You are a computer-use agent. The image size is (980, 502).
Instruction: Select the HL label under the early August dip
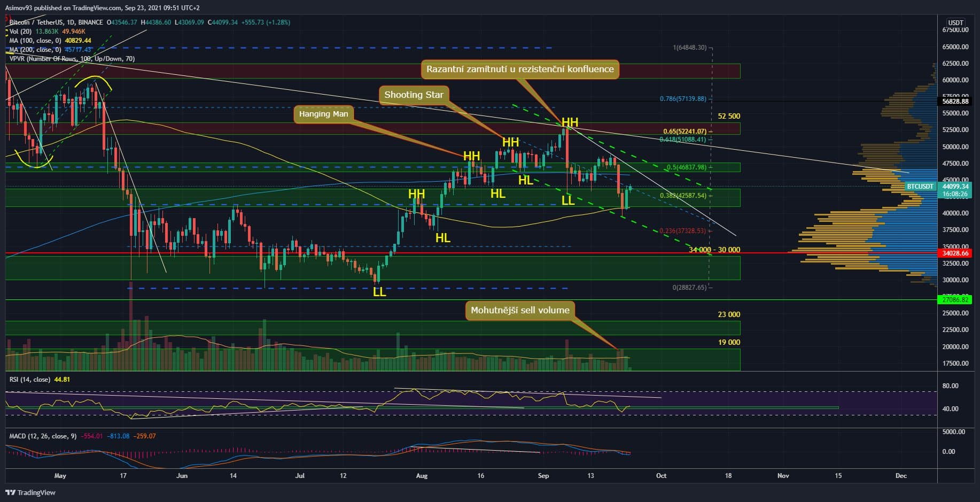click(443, 238)
